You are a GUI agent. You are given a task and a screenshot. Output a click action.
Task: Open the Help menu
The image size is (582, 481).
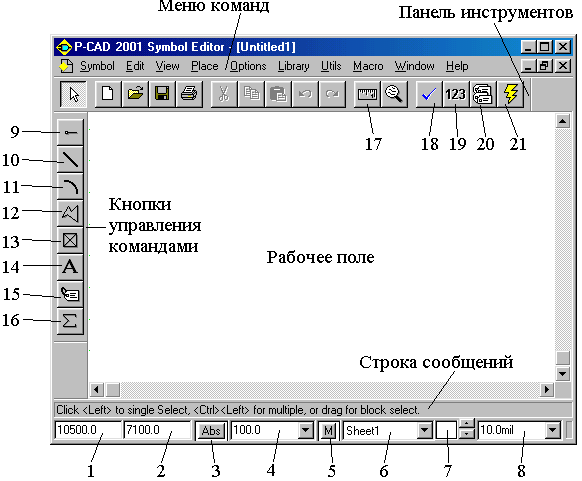coord(457,66)
